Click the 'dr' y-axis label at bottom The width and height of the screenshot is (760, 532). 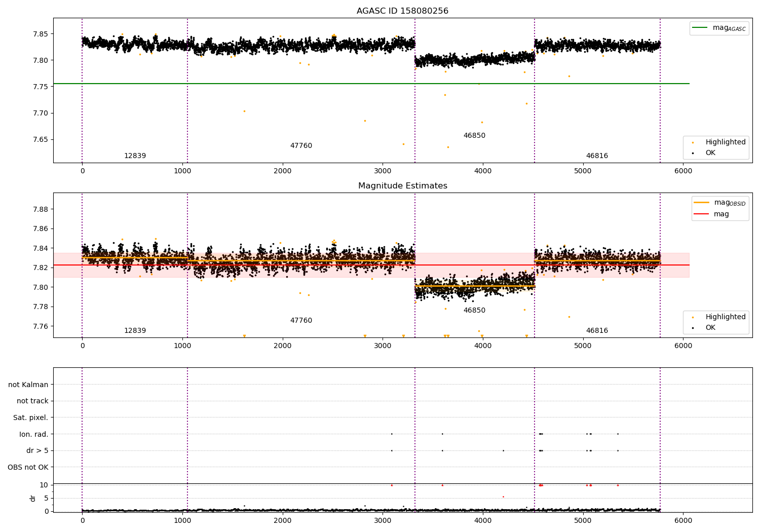(x=33, y=498)
